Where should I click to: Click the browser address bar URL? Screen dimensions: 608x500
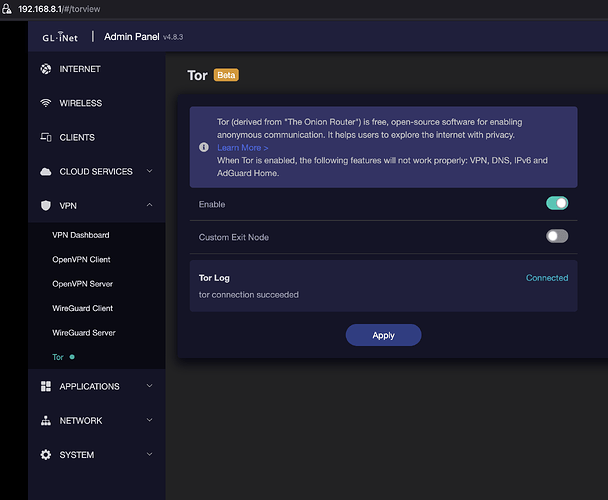click(59, 9)
